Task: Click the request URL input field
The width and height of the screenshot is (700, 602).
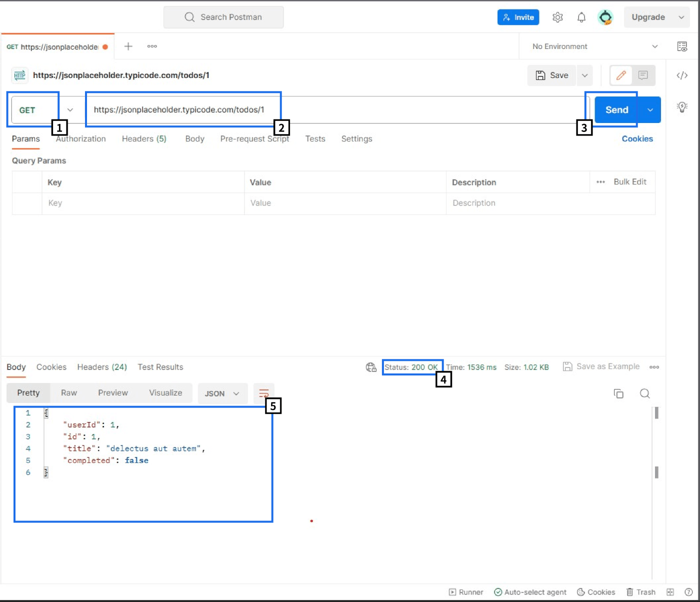Action: click(335, 110)
